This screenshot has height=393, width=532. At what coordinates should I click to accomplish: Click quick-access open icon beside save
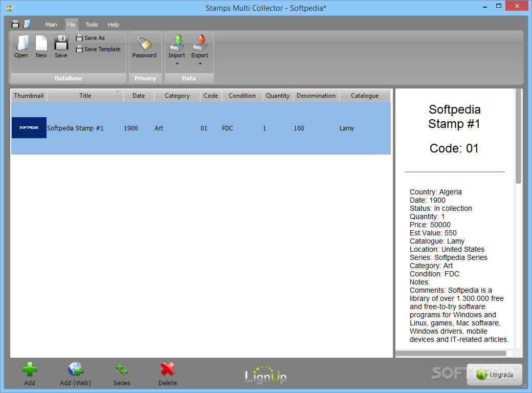coord(27,24)
